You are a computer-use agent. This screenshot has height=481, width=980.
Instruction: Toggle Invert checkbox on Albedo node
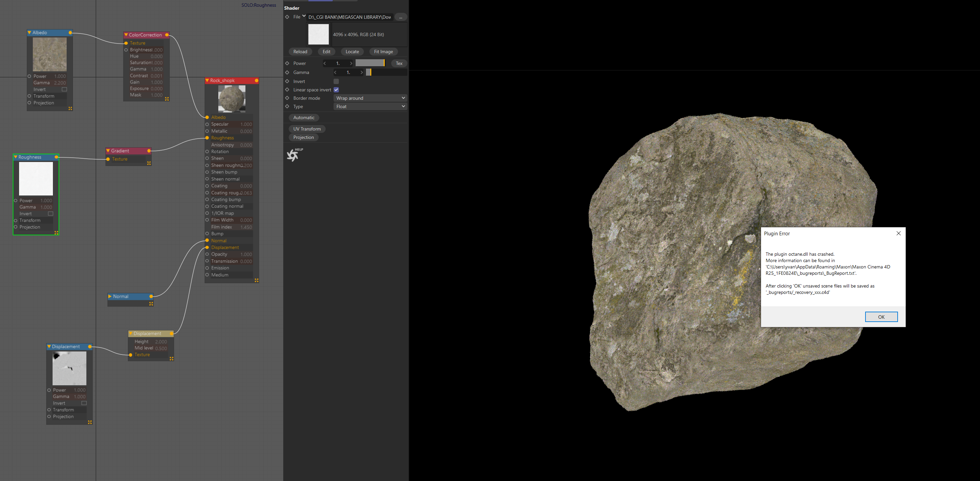(64, 89)
